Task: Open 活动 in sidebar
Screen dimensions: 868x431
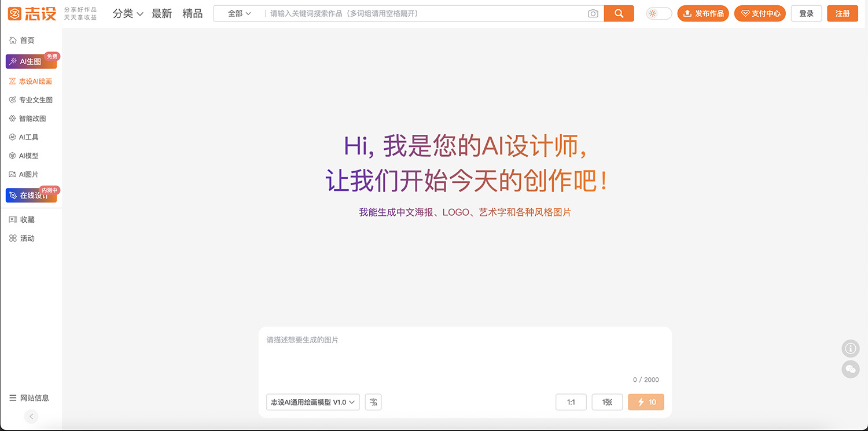Action: click(27, 238)
